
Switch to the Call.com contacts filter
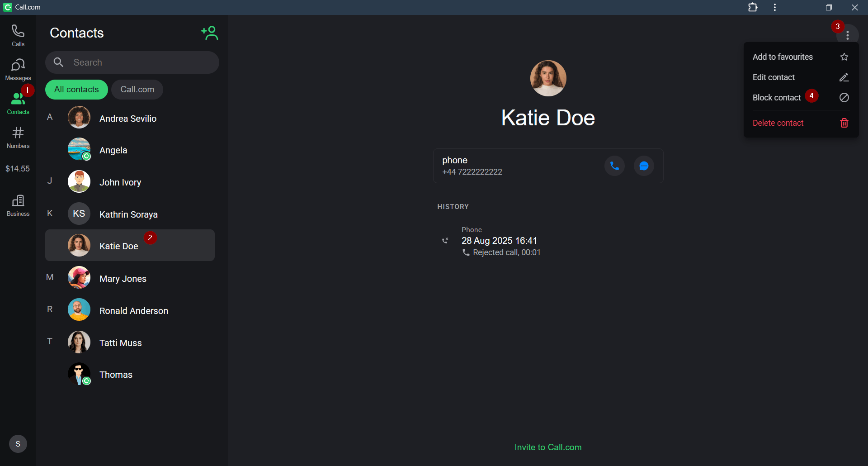point(137,90)
